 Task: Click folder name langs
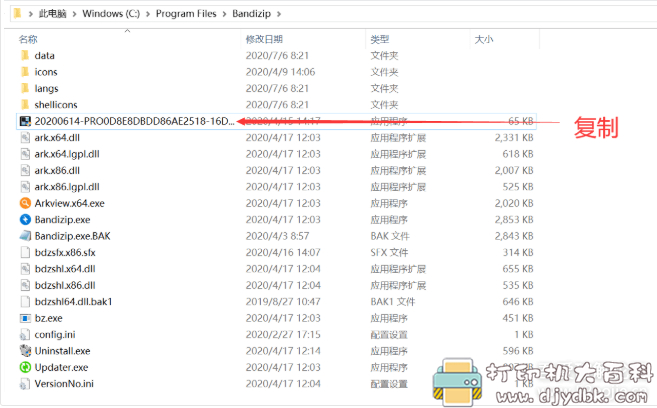[x=47, y=88]
